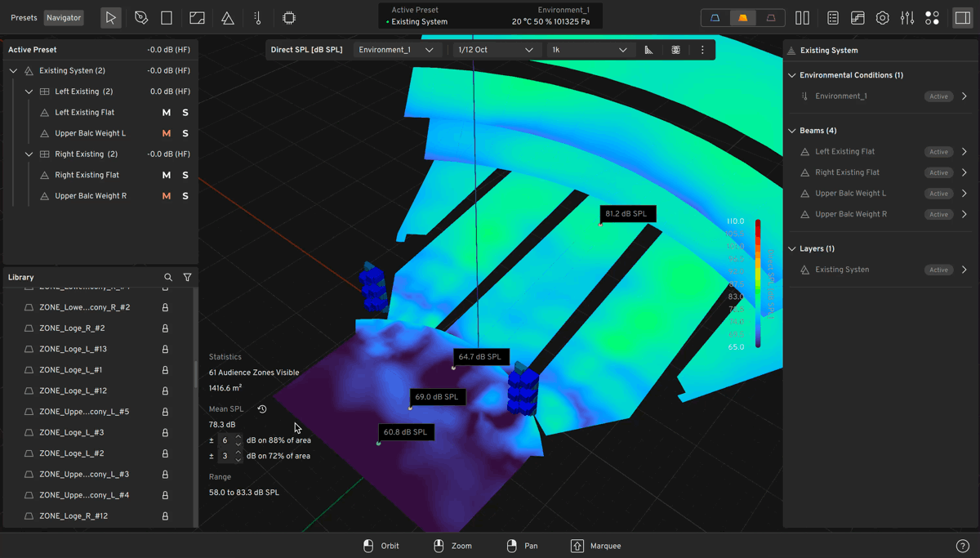Switch to the Navigator tab
The height and width of the screenshot is (558, 980).
click(x=63, y=18)
